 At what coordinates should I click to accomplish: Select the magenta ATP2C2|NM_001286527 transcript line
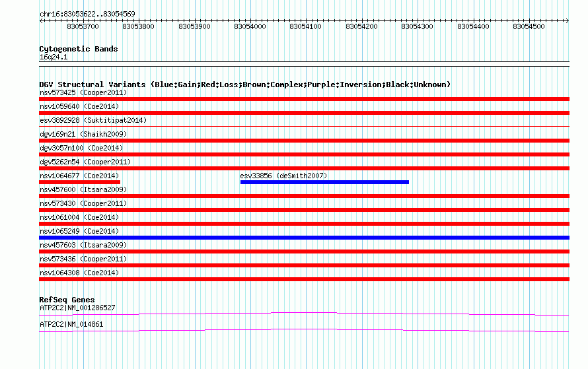pos(304,314)
